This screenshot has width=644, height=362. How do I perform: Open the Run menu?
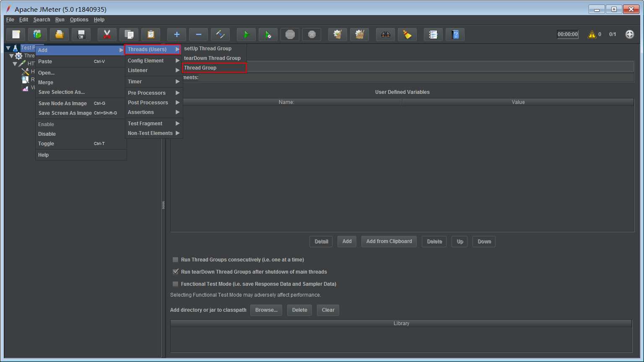[60, 20]
